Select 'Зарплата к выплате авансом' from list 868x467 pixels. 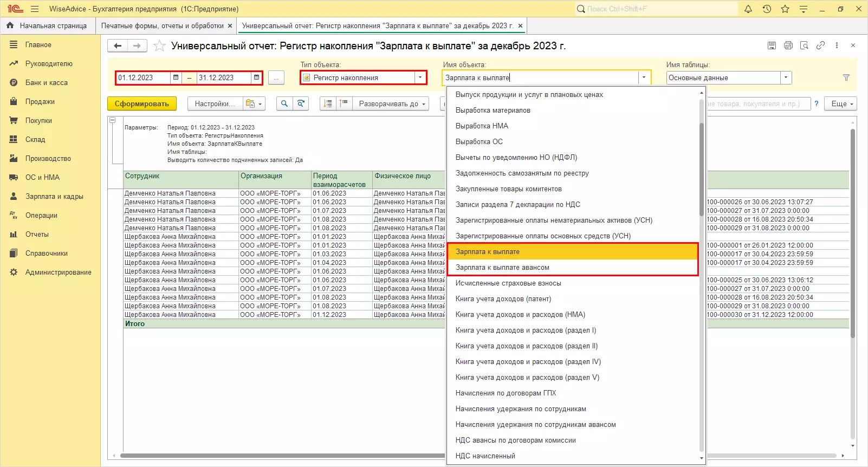502,268
